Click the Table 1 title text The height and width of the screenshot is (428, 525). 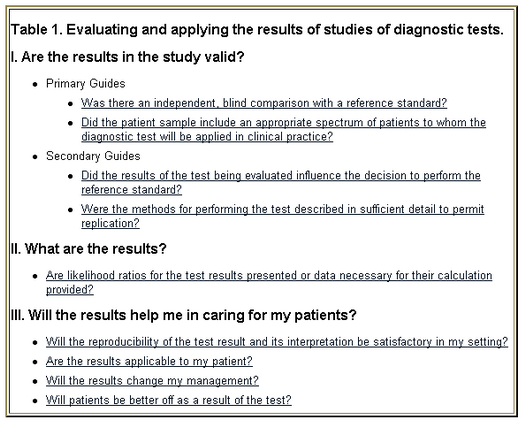[257, 29]
